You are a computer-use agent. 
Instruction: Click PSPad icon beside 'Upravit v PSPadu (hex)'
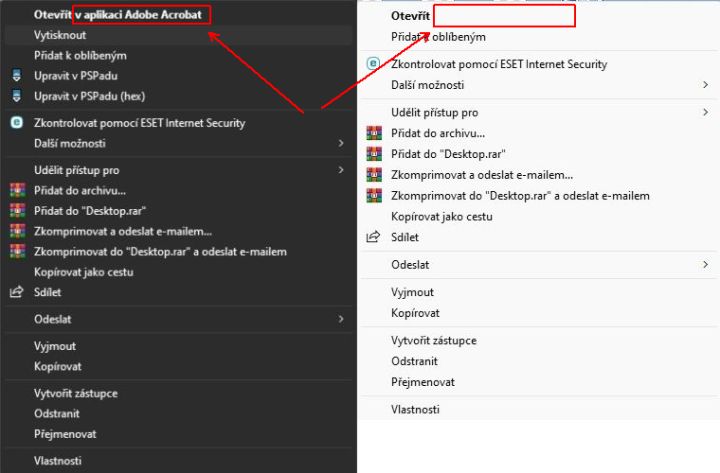(17, 96)
